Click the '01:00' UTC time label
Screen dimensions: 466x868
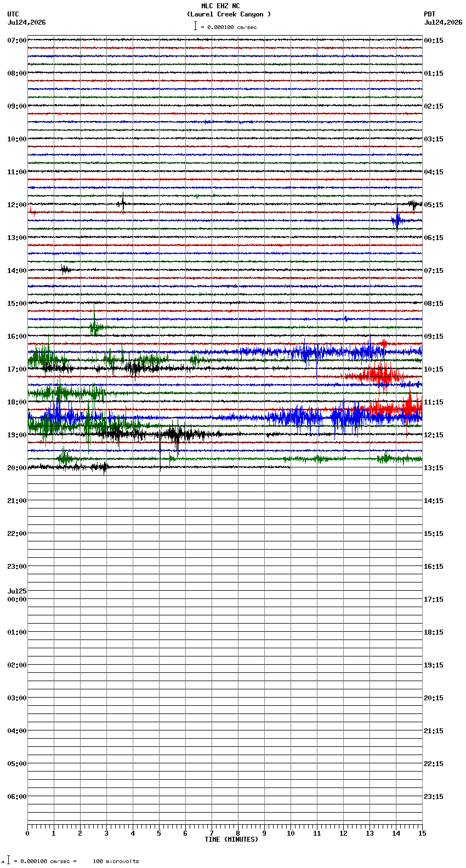[17, 632]
